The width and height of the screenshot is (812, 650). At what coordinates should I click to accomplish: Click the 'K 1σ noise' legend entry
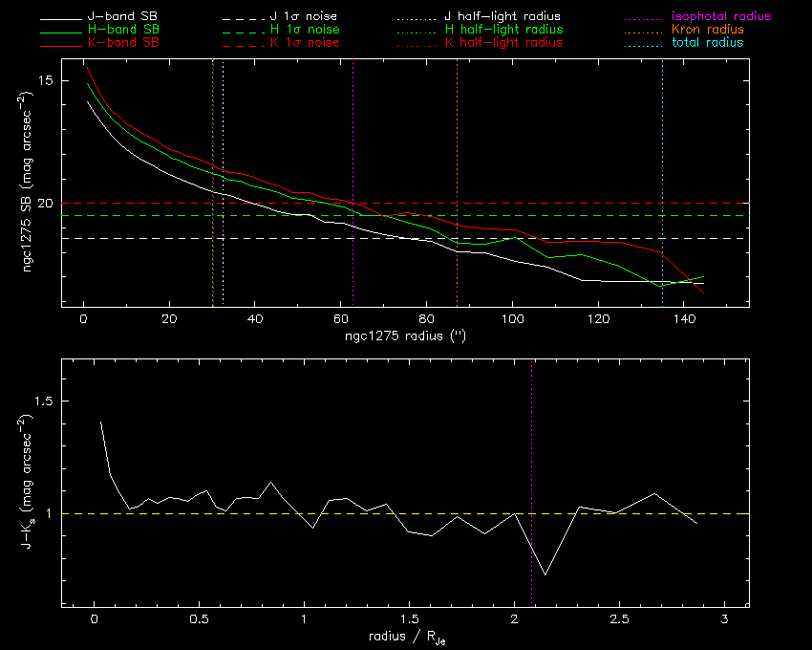tap(305, 42)
